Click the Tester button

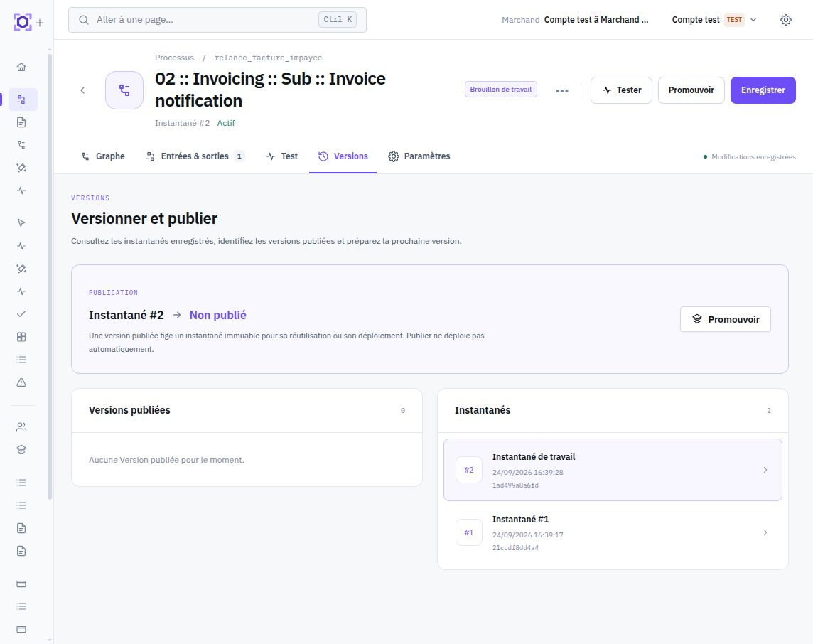click(621, 90)
